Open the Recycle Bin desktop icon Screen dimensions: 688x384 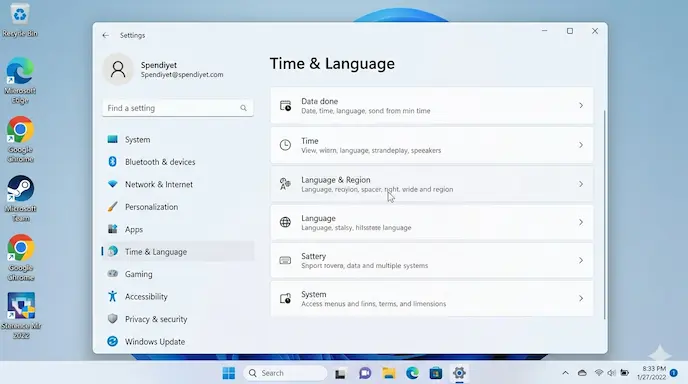coord(20,20)
